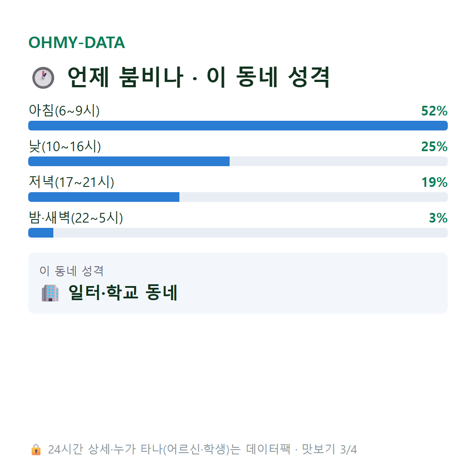Click the office building icon

pyautogui.click(x=50, y=293)
